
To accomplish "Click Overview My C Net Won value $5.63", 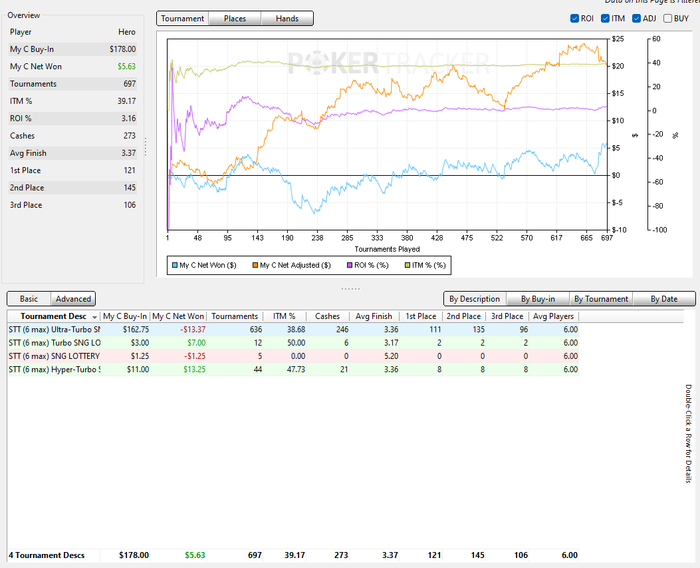I will pyautogui.click(x=126, y=67).
